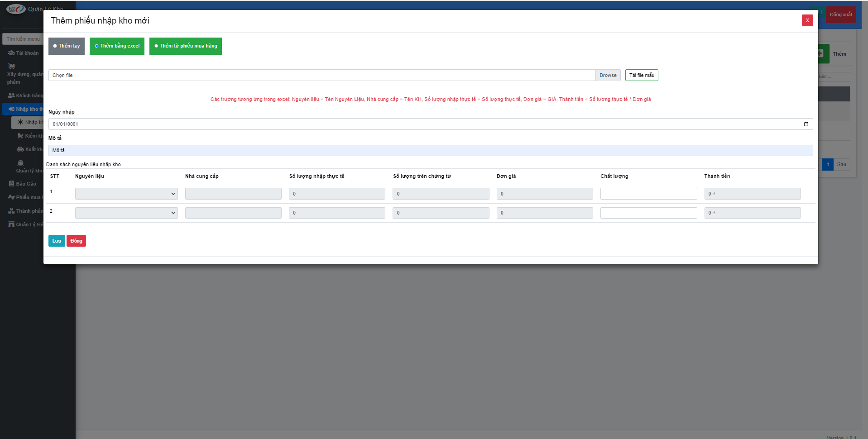Select the 'Thêm bằng excel' radio option
The height and width of the screenshot is (439, 868).
pyautogui.click(x=96, y=46)
